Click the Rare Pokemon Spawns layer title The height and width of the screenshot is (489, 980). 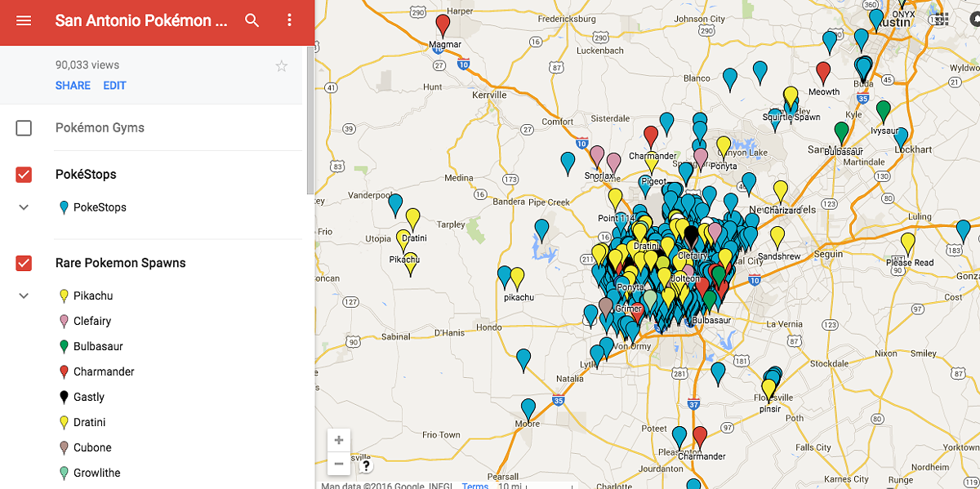120,263
